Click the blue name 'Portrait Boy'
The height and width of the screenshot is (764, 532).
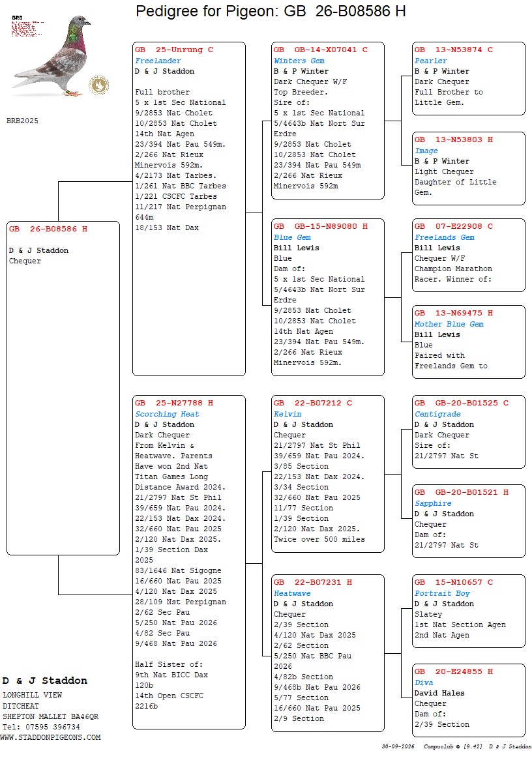(x=443, y=593)
